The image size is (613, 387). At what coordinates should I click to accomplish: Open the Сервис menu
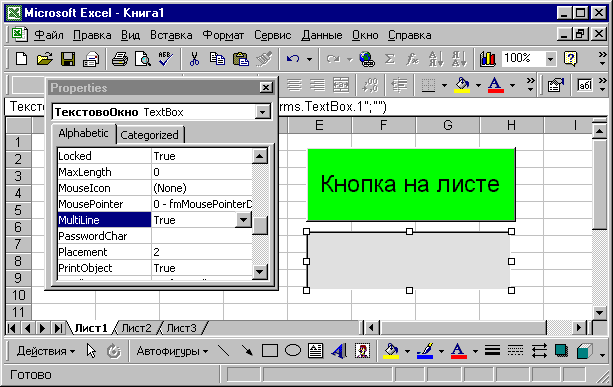coord(272,35)
